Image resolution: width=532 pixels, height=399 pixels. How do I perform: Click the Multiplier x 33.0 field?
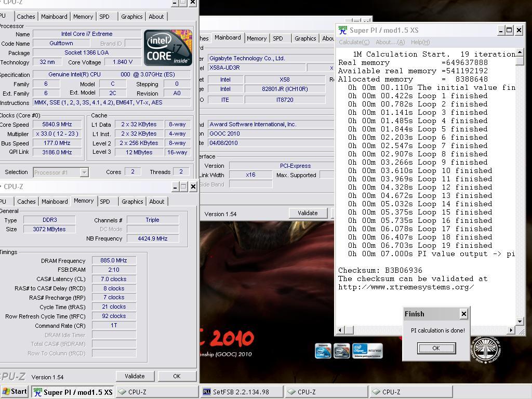[57, 134]
